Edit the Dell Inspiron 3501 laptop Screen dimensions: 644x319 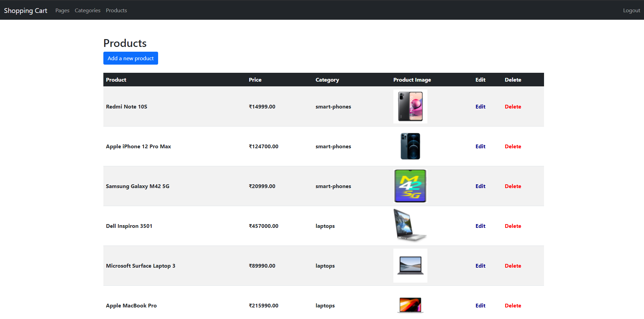coord(480,226)
